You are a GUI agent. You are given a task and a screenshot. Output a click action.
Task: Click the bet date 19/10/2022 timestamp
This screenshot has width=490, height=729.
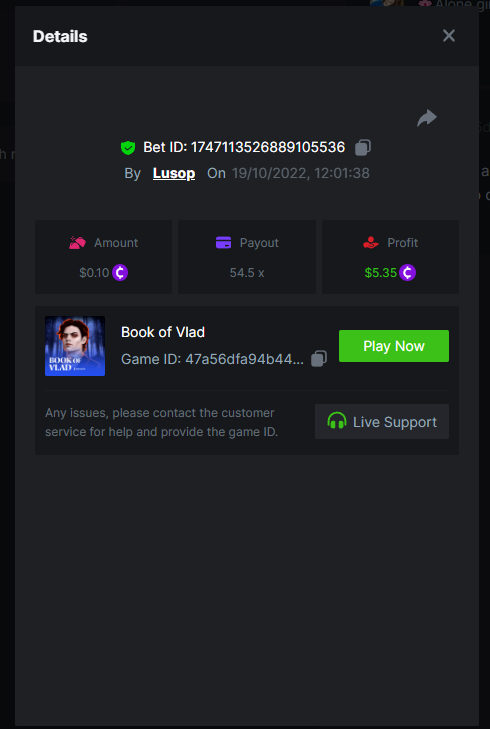point(301,173)
